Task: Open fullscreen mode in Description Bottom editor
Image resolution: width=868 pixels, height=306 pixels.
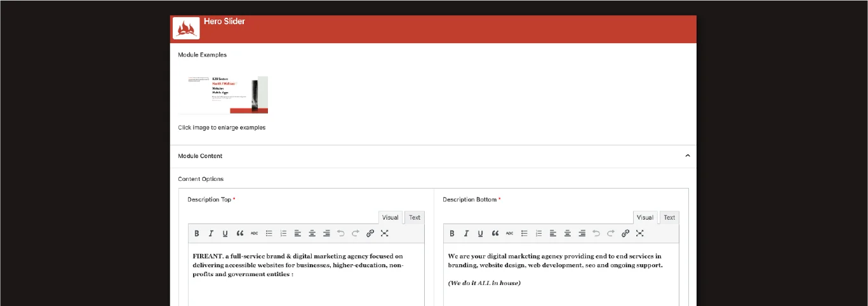Action: tap(640, 234)
